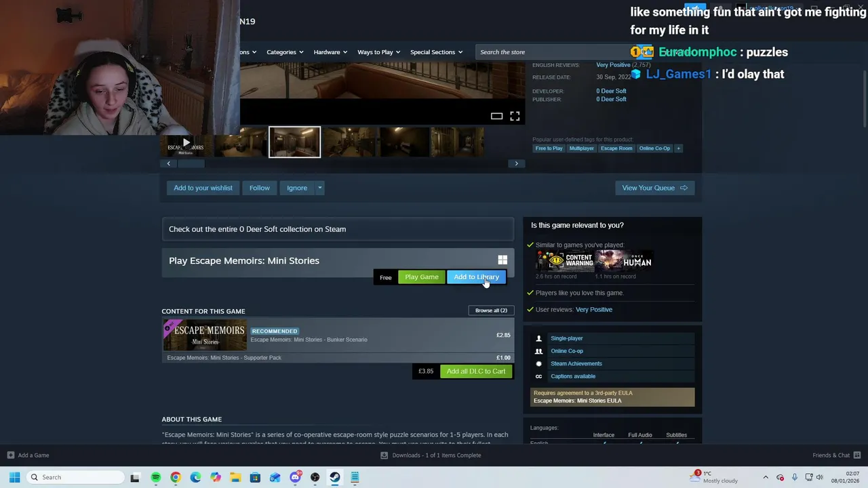
Task: Open Spotify from the taskbar
Action: pos(156,477)
